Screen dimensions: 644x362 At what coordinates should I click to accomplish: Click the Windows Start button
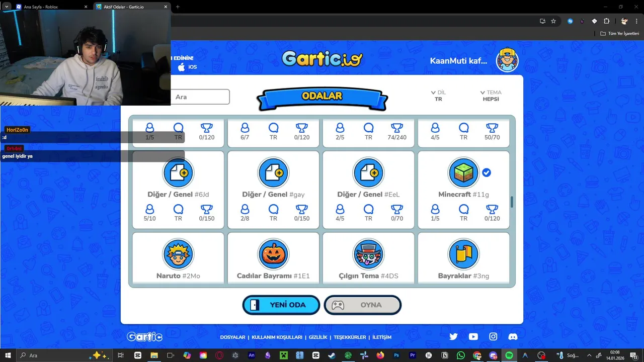pyautogui.click(x=8, y=355)
